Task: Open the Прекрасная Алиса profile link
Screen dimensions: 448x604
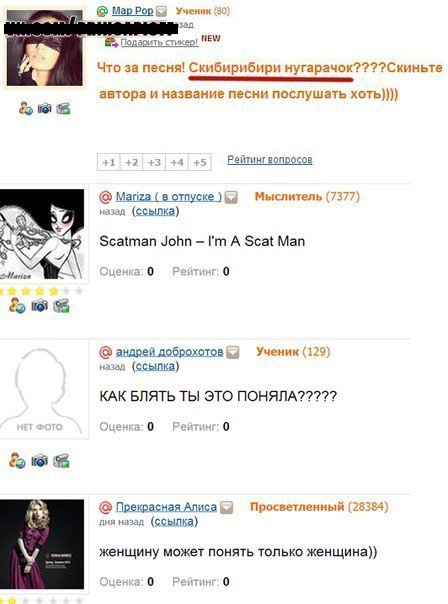Action: pyautogui.click(x=166, y=507)
